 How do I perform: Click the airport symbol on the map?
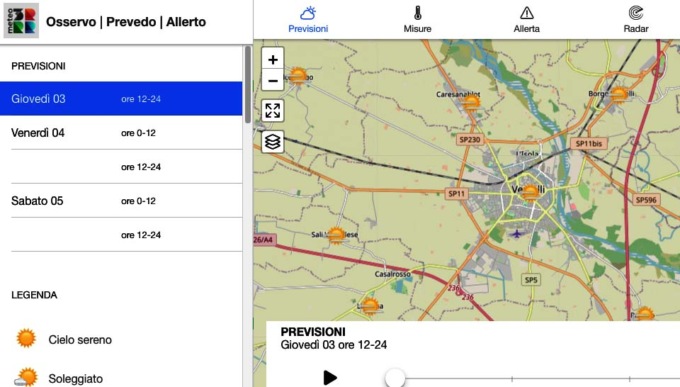tap(516, 234)
